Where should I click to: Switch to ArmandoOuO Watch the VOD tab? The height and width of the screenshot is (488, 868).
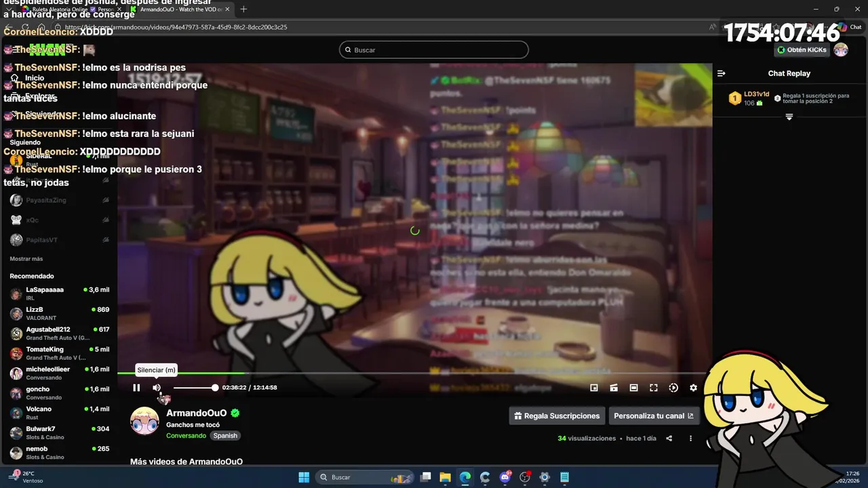[x=180, y=9]
